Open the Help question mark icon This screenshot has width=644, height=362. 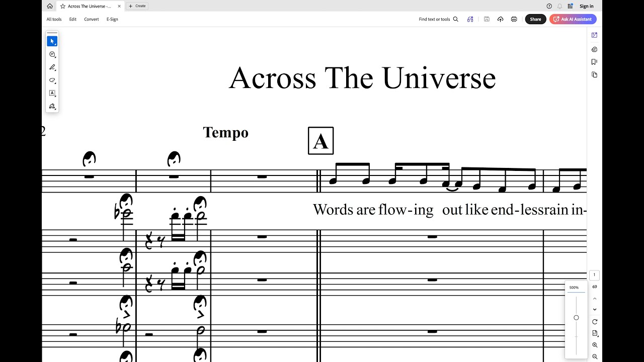549,6
